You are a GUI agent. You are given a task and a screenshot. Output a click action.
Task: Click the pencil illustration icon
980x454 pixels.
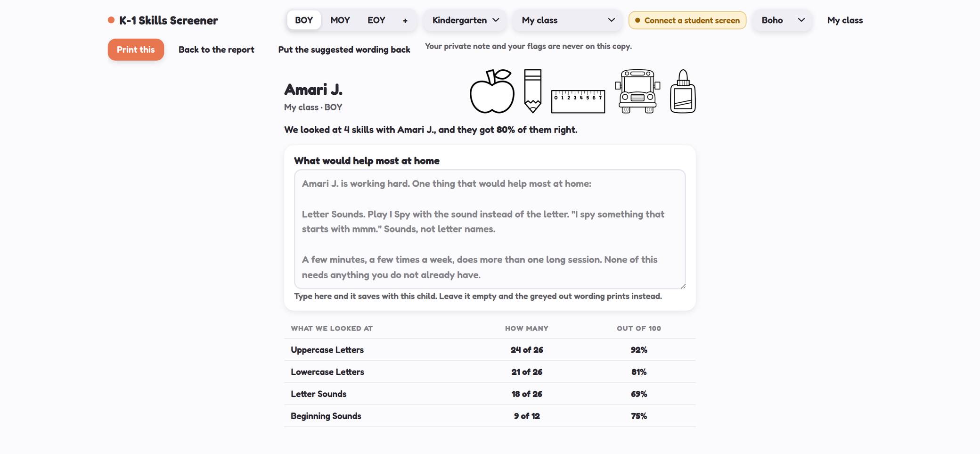click(x=533, y=91)
